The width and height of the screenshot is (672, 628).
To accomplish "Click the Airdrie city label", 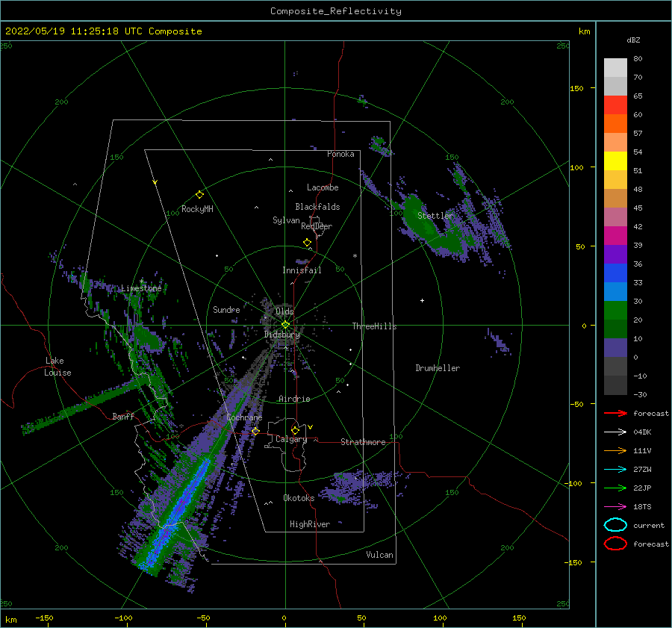I will [294, 399].
